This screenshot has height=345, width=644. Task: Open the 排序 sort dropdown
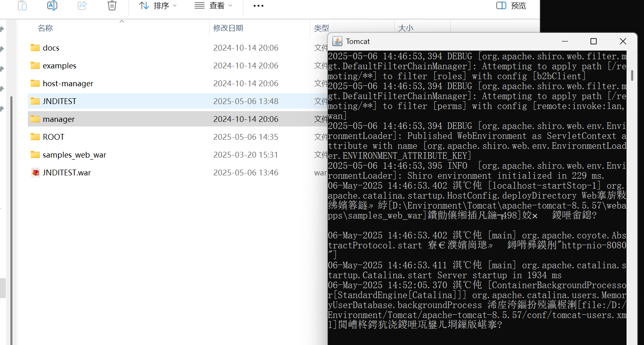tap(158, 6)
